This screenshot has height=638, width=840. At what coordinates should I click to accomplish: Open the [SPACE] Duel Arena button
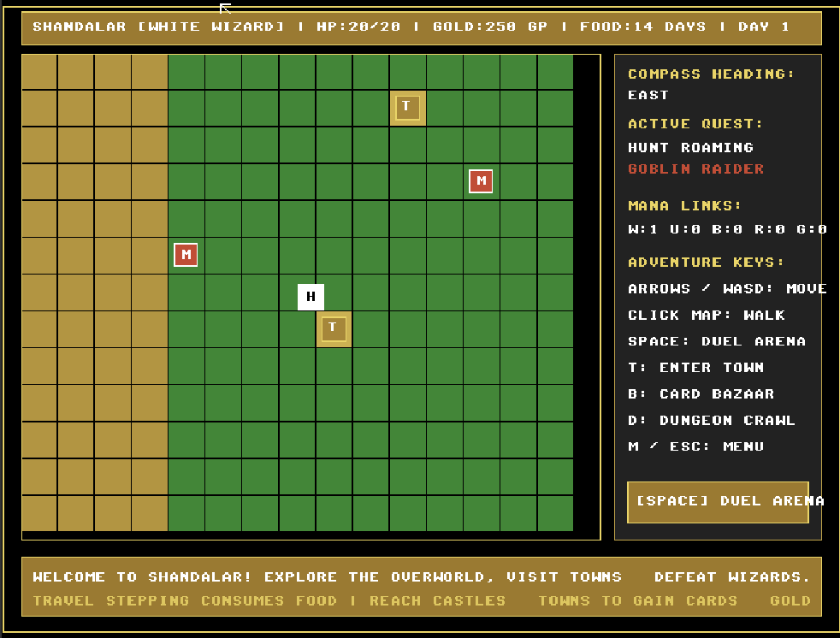(x=718, y=502)
